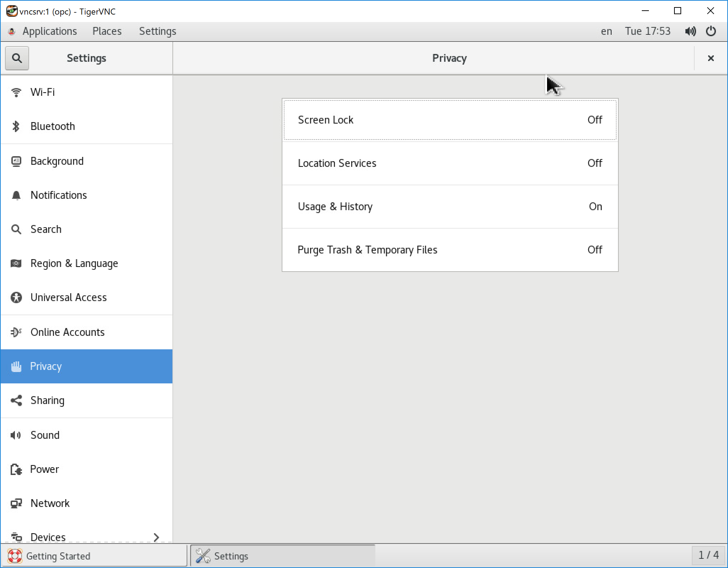Viewport: 728px width, 568px height.
Task: Open the Places menu in top bar
Action: pyautogui.click(x=107, y=31)
